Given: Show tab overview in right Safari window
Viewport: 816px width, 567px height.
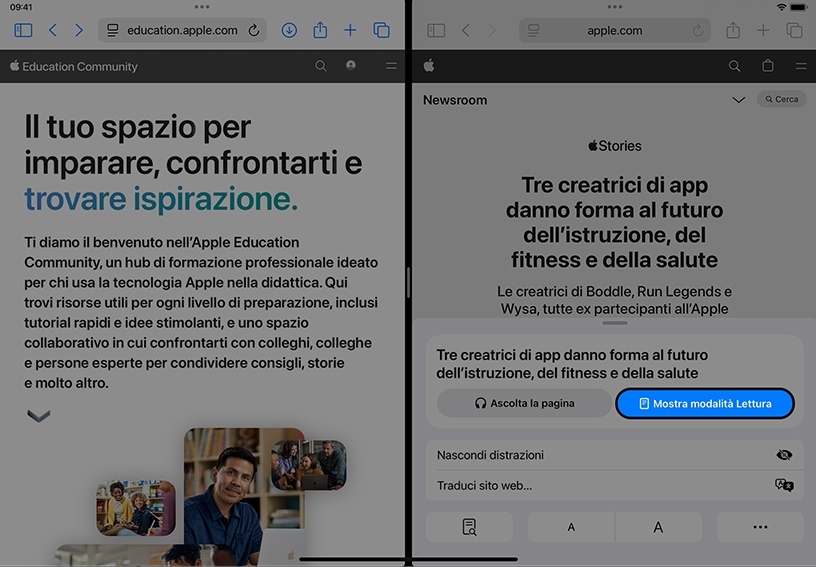Looking at the screenshot, I should coord(794,31).
